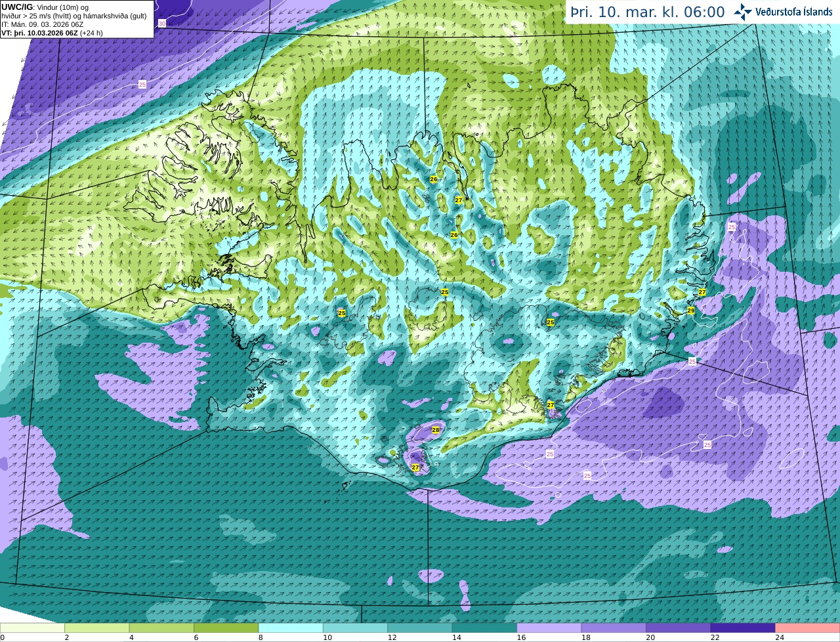Pick the 22–24 m/s dark indigo swatch
Screen dimensions: 840x642
[743, 628]
